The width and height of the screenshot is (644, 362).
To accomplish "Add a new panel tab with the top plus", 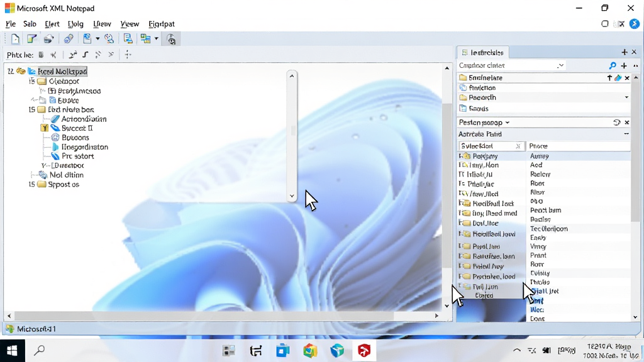I will pyautogui.click(x=625, y=52).
